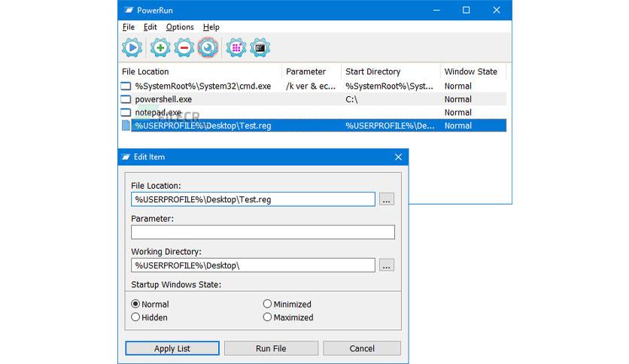Open the Options menu

(180, 27)
